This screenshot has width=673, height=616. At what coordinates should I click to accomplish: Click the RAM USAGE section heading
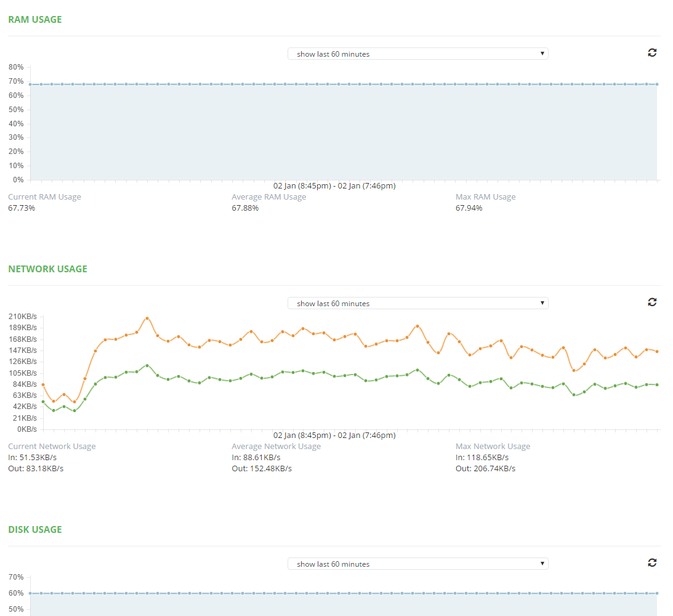coord(34,19)
